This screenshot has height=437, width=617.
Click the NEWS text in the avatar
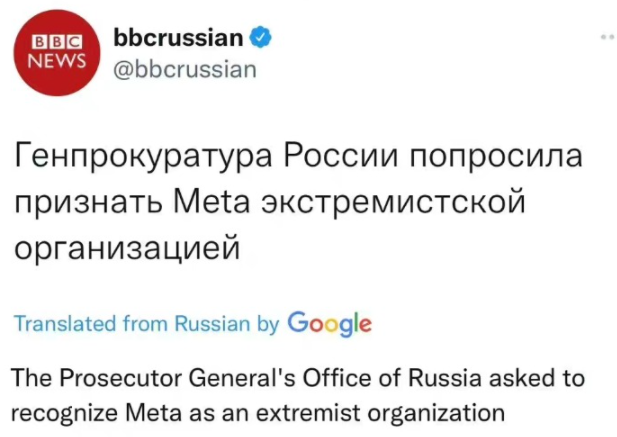click(x=56, y=63)
